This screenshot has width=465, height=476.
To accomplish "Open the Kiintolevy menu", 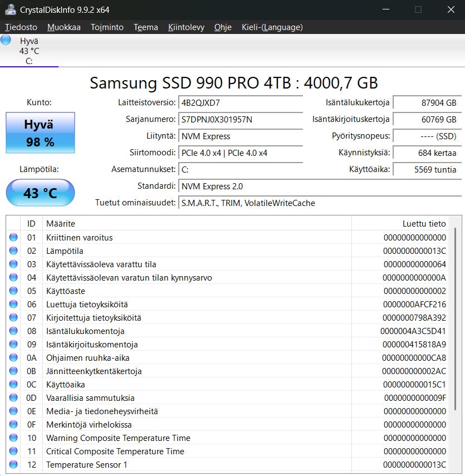I will 186,27.
